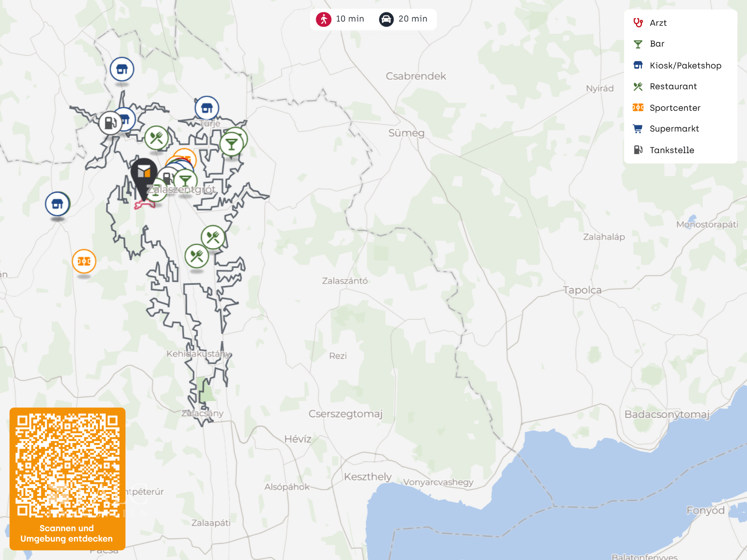This screenshot has height=560, width=747.
Task: Click the kiosk marker north of Türje
Action: [207, 108]
